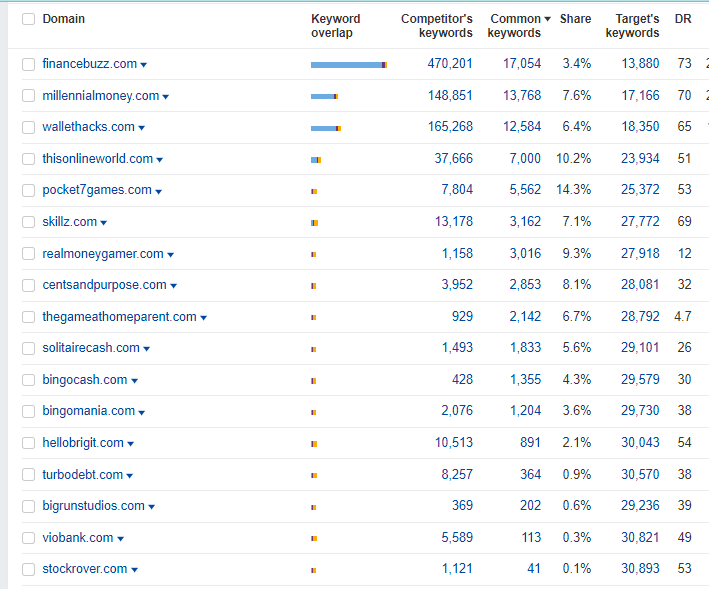Click the wallethacks.com keyword overlap bar
709x589 pixels.
326,128
